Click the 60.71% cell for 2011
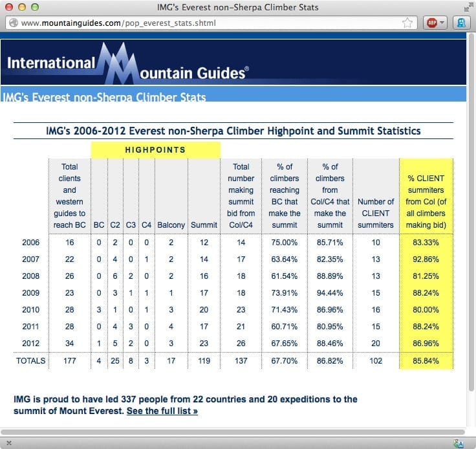Image resolution: width=476 pixels, height=449 pixels. click(285, 327)
